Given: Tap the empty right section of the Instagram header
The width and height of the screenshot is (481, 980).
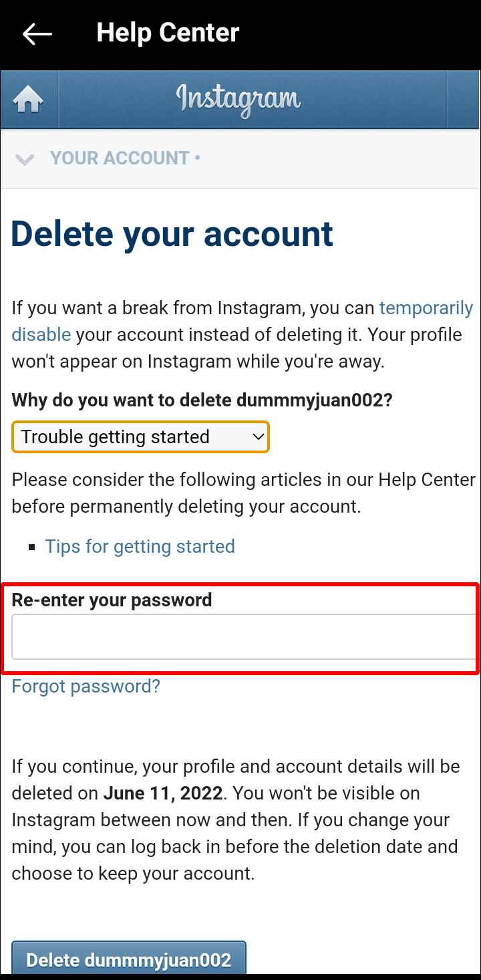Looking at the screenshot, I should [464, 100].
